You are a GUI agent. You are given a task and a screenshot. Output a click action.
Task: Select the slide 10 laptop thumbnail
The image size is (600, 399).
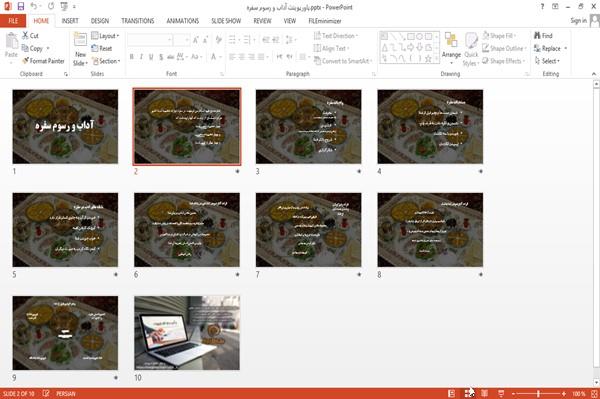pos(187,332)
